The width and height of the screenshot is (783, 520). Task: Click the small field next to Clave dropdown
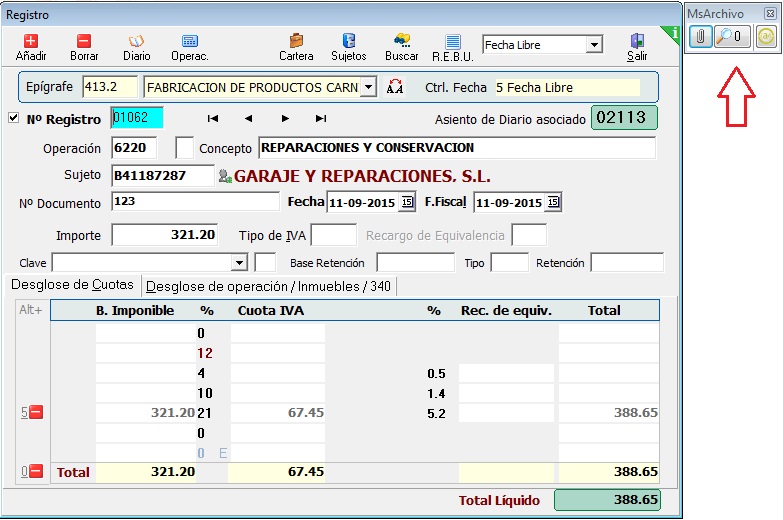[265, 262]
